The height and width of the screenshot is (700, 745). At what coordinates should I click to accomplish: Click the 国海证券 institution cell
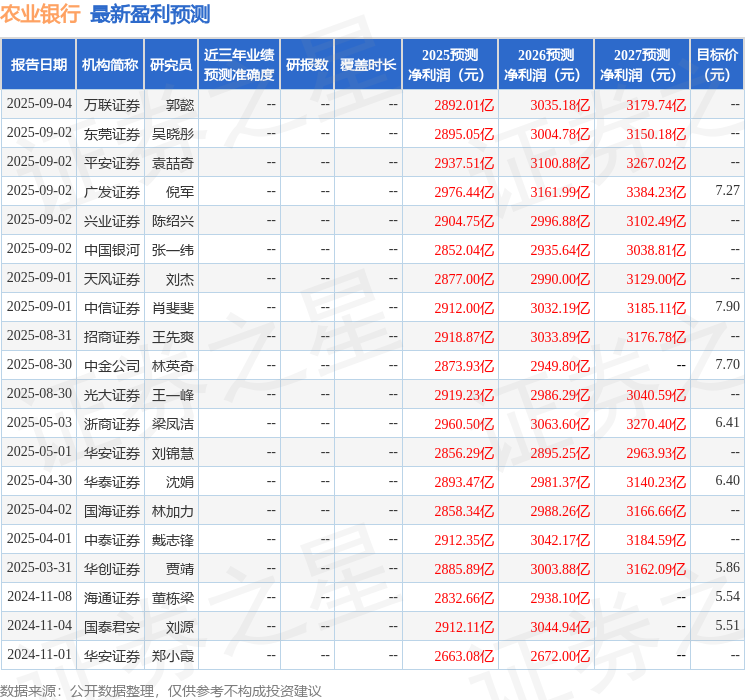point(112,511)
